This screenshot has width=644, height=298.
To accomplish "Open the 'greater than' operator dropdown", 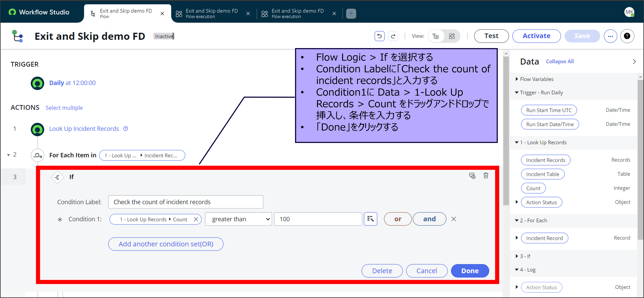I will pos(238,219).
